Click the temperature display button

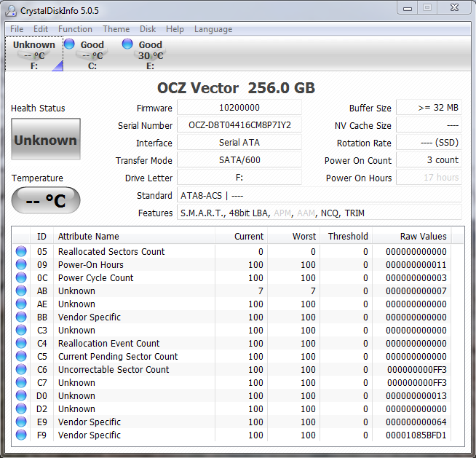46,201
